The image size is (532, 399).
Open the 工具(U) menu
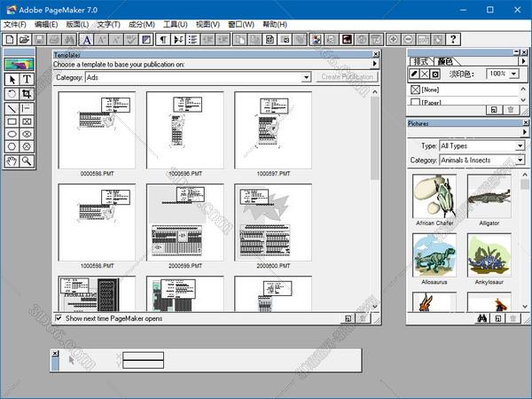[x=176, y=25]
